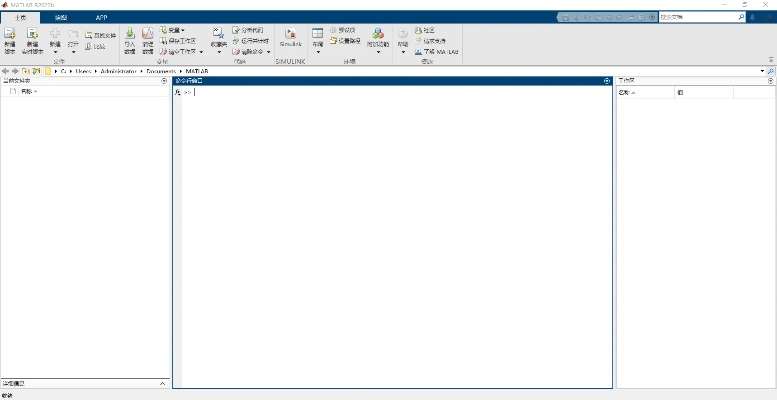Viewport: 777px width, 400px height.
Task: Expand the Clear Workspace dropdown arrow
Action: pos(201,51)
